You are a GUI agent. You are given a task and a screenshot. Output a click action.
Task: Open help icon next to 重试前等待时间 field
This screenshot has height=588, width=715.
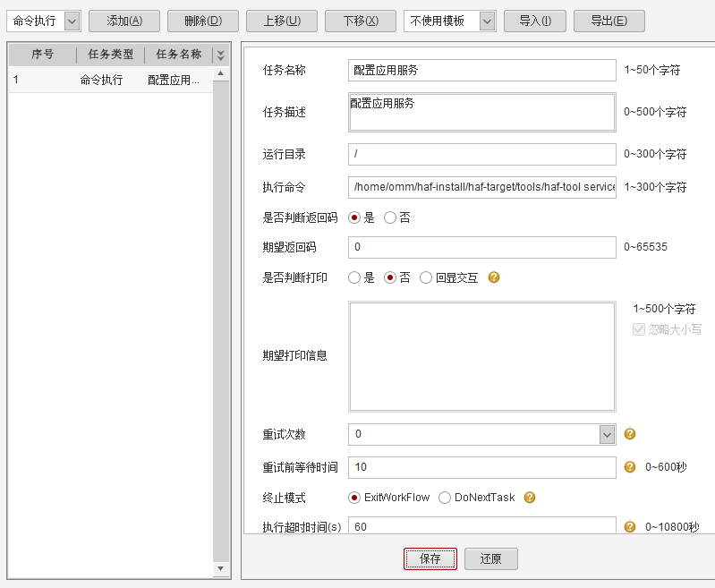coord(630,466)
